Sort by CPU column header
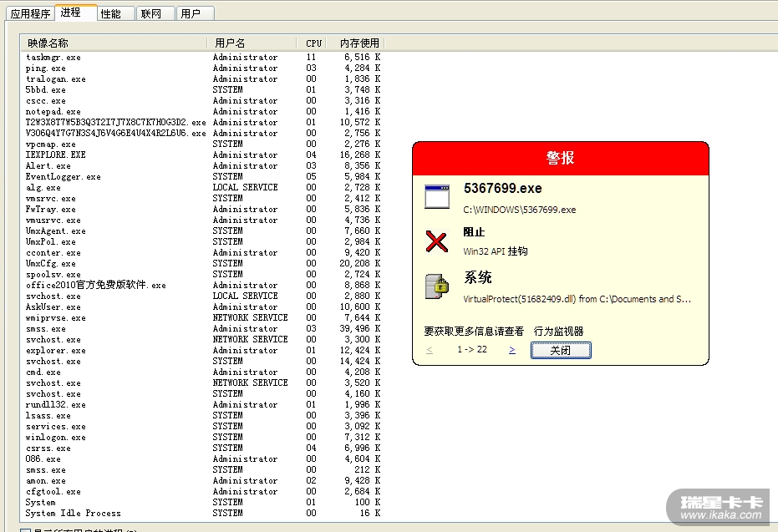The image size is (778, 532). coord(312,43)
